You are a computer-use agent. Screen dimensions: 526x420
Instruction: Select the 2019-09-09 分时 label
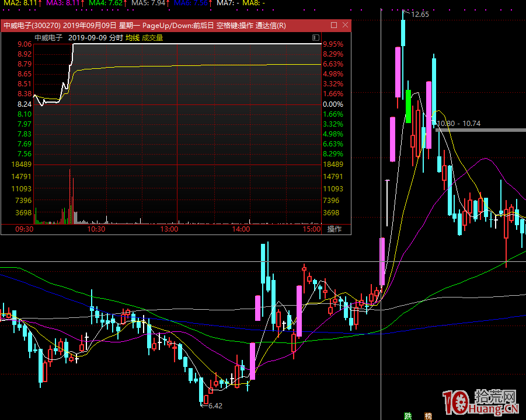[96, 38]
